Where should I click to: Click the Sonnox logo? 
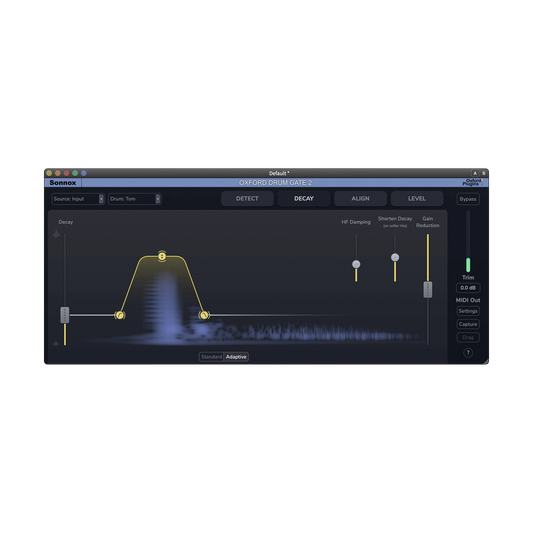(63, 183)
